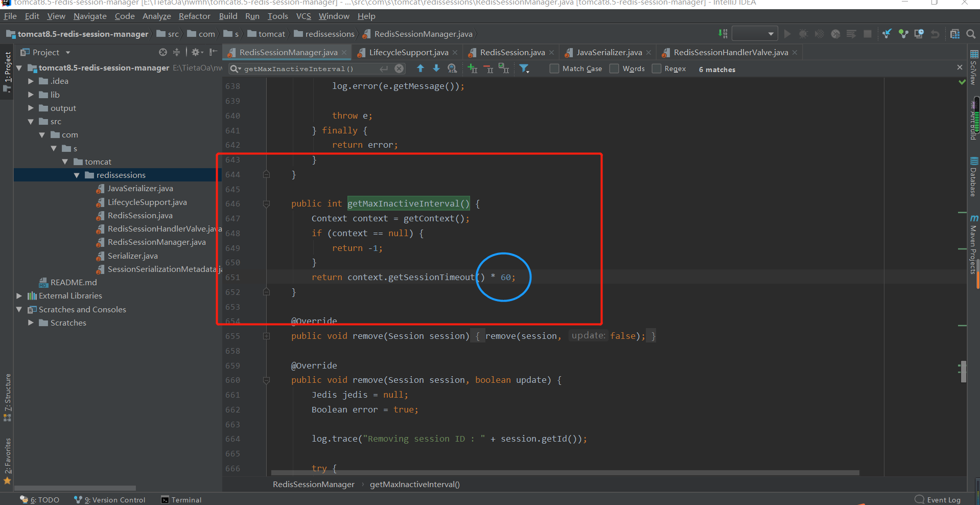Open Project panel settings gear
This screenshot has height=505, width=980.
[197, 52]
